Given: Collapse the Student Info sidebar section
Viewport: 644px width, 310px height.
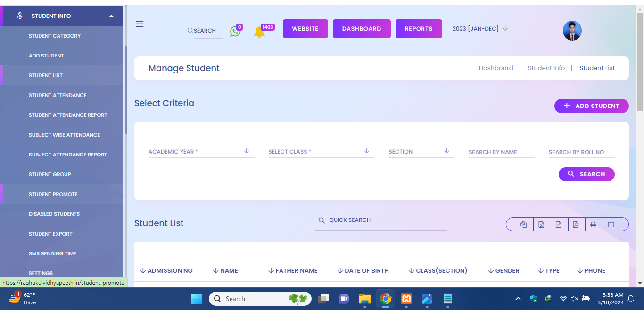Looking at the screenshot, I should [x=111, y=16].
